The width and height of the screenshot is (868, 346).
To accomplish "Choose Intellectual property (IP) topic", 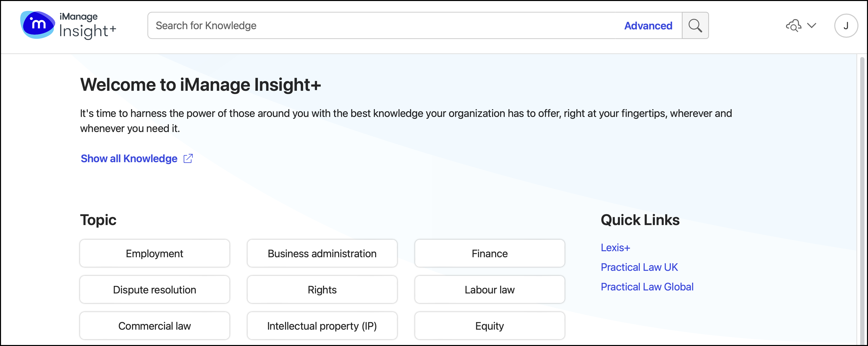I will (322, 326).
